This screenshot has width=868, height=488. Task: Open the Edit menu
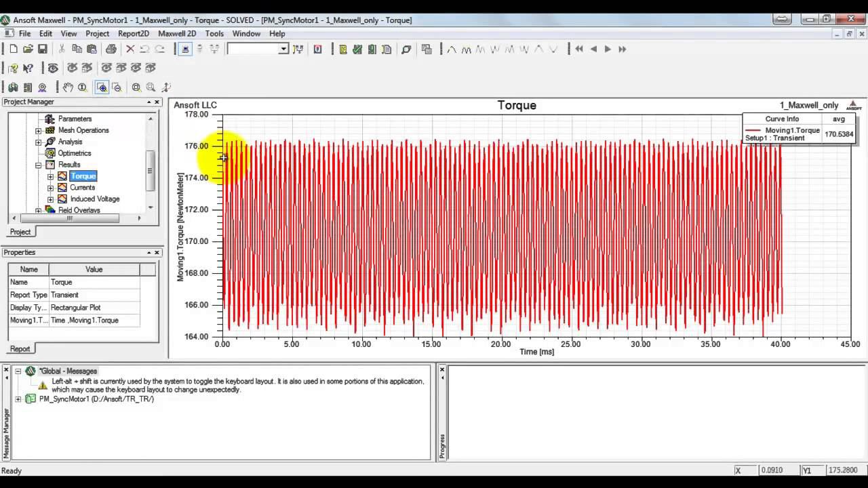click(x=45, y=33)
